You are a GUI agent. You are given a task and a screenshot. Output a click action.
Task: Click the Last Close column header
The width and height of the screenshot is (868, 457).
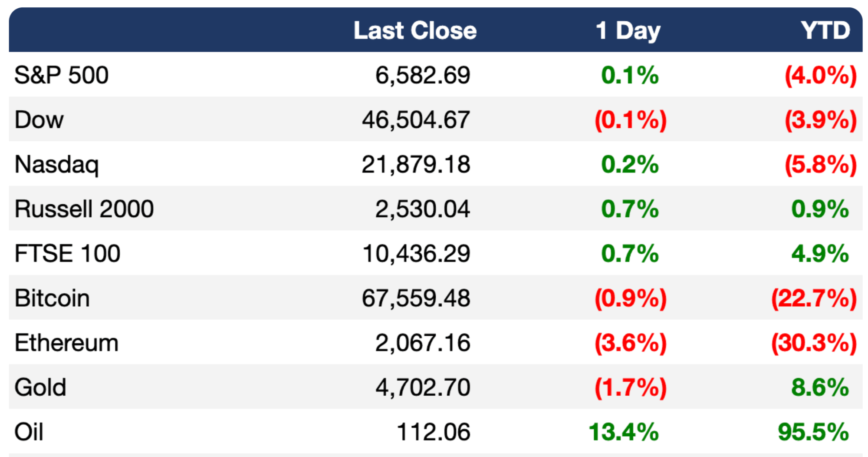tap(415, 30)
